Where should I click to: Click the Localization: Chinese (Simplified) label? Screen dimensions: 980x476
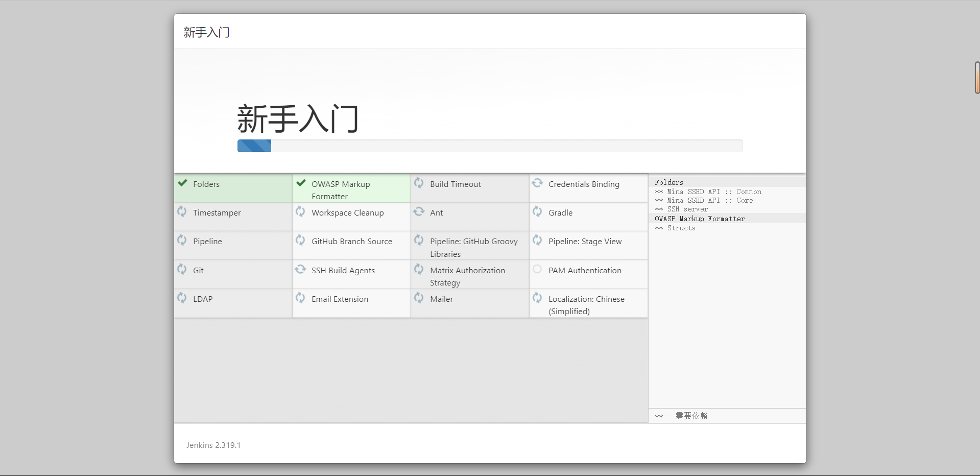[586, 305]
